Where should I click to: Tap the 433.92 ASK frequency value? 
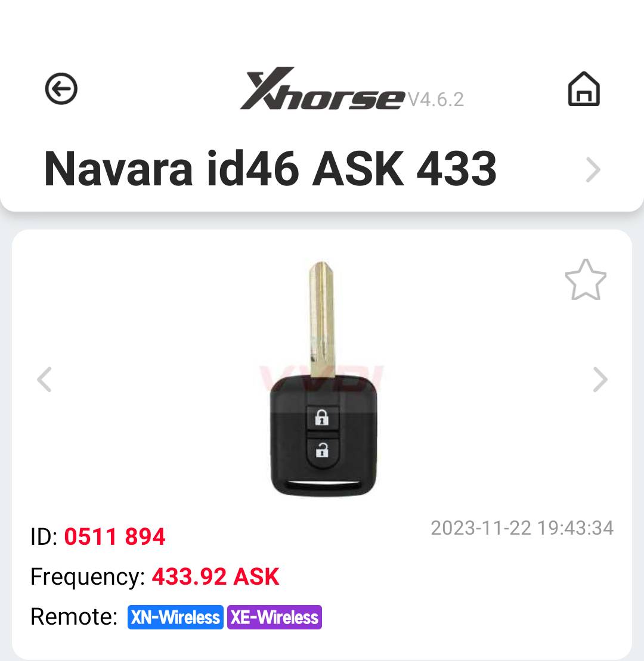pos(215,576)
